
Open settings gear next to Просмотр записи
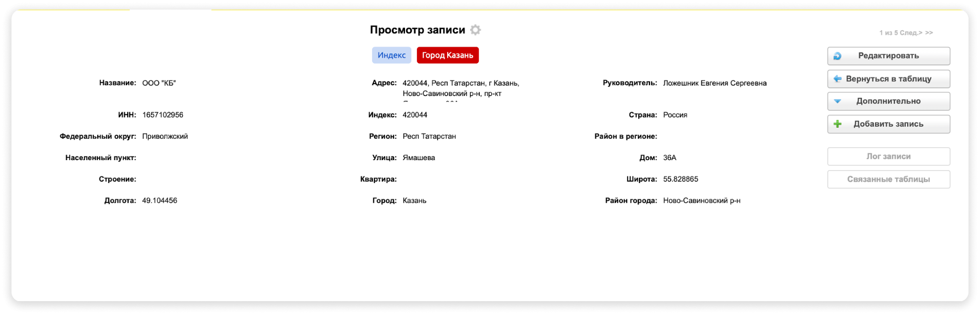[475, 30]
